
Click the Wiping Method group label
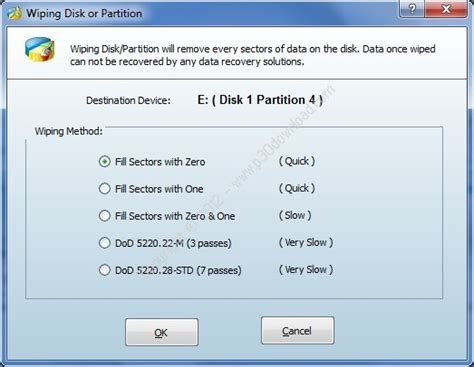tap(69, 131)
